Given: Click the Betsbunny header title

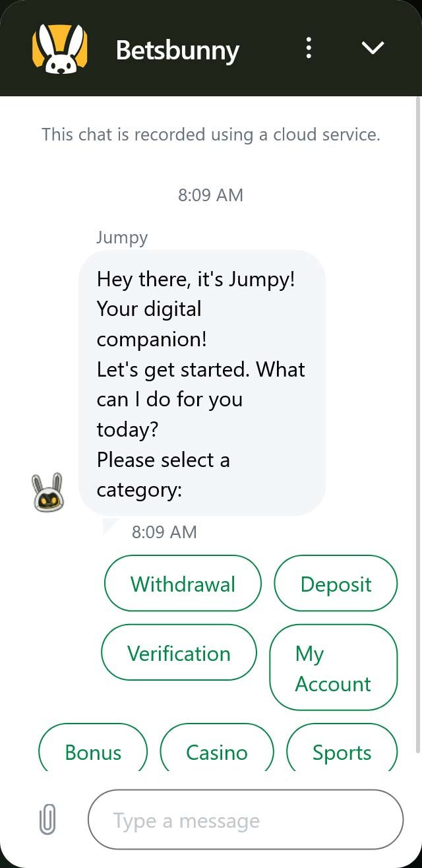Looking at the screenshot, I should [x=177, y=49].
